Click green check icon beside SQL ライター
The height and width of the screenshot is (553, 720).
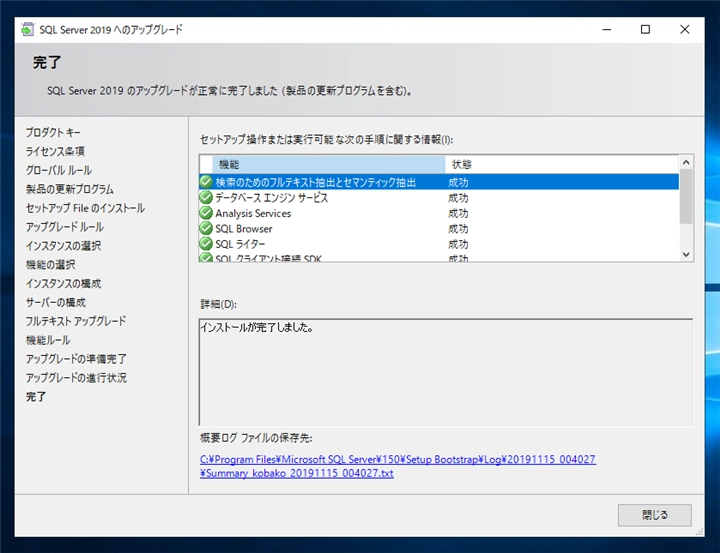tap(206, 244)
